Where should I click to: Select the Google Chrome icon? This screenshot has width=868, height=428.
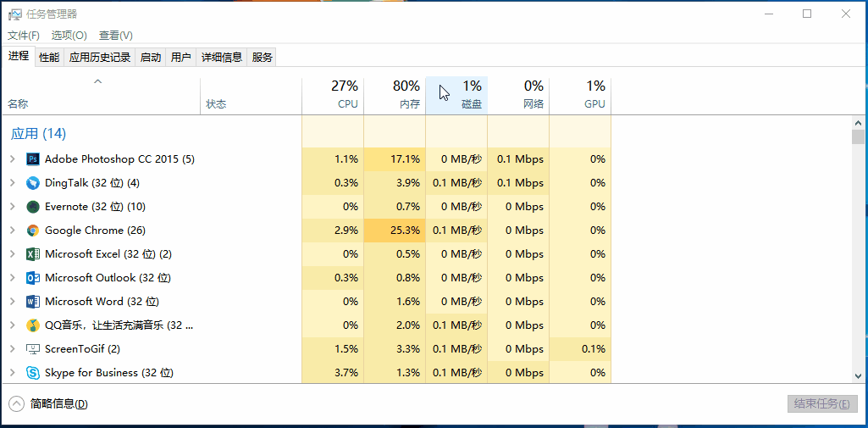33,231
